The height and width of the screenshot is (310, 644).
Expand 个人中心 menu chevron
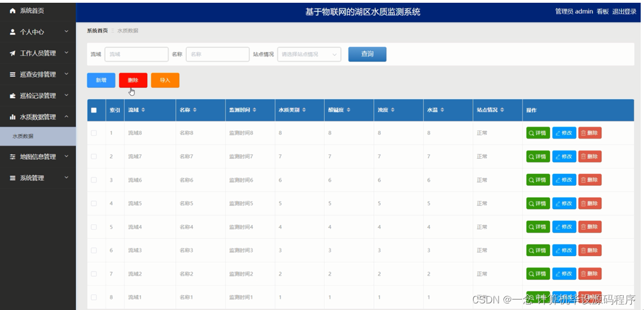pos(66,31)
